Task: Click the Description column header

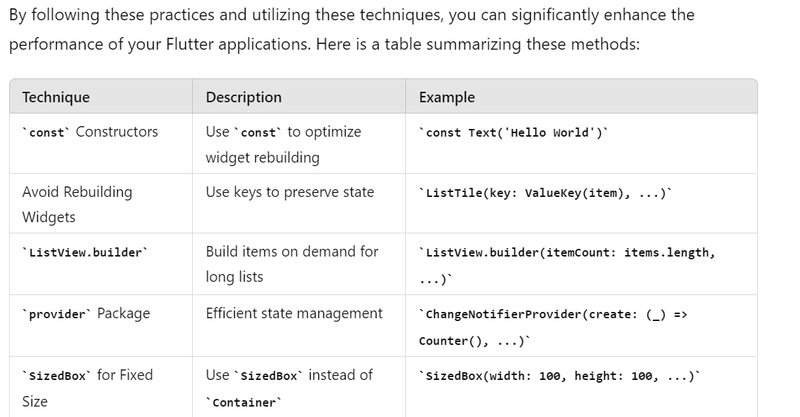Action: point(243,97)
